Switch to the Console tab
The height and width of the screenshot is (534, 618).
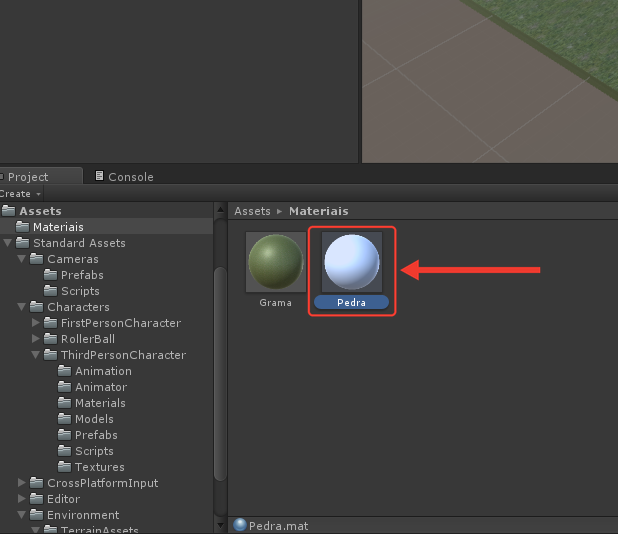[x=124, y=177]
